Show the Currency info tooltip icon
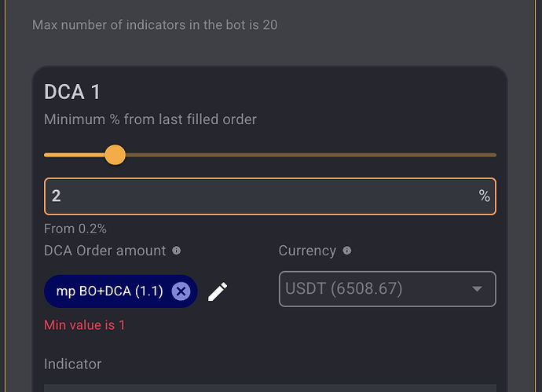This screenshot has height=392, width=542. (346, 251)
